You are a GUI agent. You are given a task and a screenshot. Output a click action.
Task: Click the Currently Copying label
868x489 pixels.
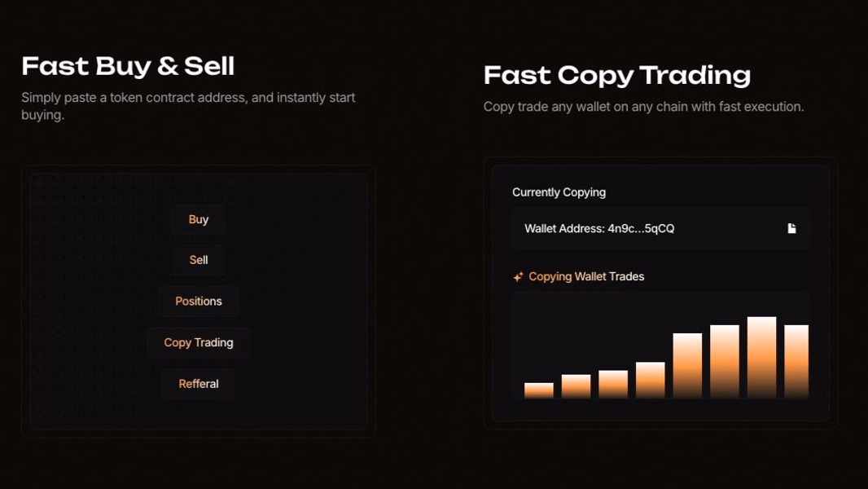click(x=559, y=192)
